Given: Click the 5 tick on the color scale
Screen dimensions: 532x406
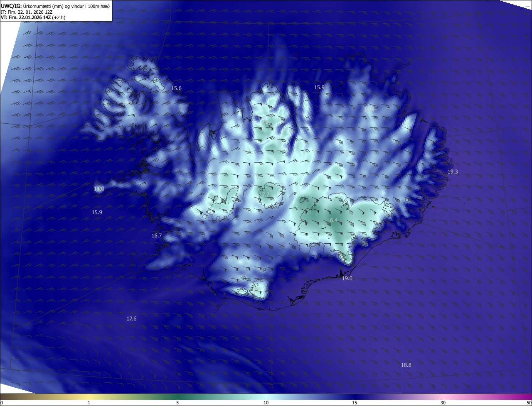Looking at the screenshot, I should [177, 403].
